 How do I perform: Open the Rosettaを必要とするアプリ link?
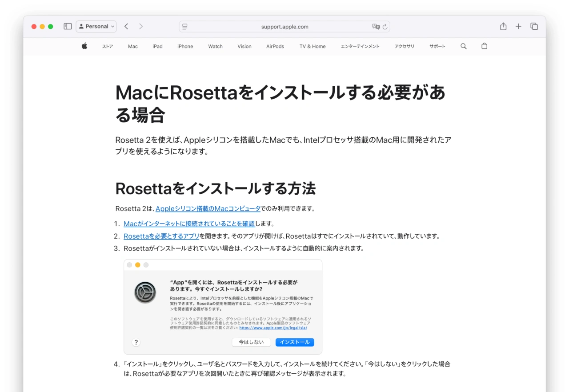pyautogui.click(x=161, y=236)
